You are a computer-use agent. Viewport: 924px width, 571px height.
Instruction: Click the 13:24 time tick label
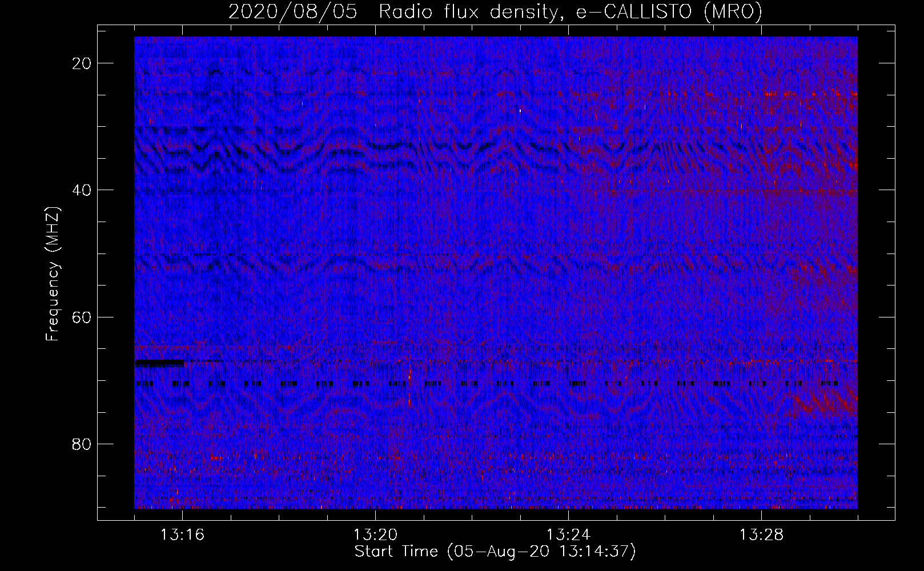568,535
